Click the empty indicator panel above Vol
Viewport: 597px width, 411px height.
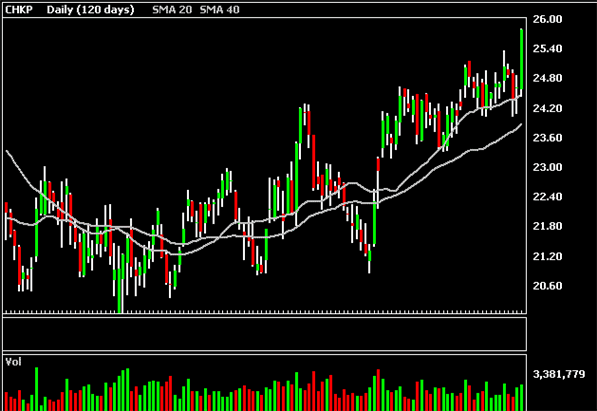point(265,334)
